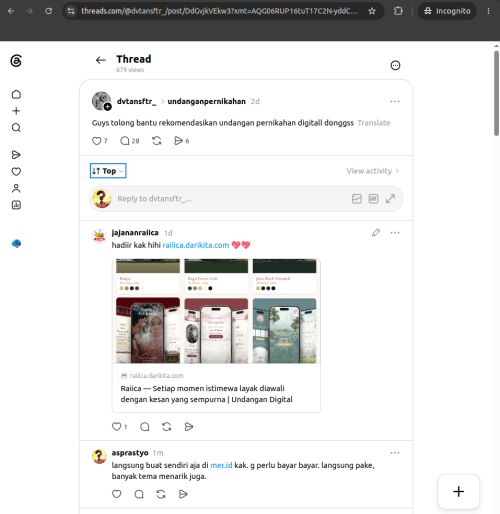
Task: Repost the dvtansftr_ post
Action: [157, 141]
